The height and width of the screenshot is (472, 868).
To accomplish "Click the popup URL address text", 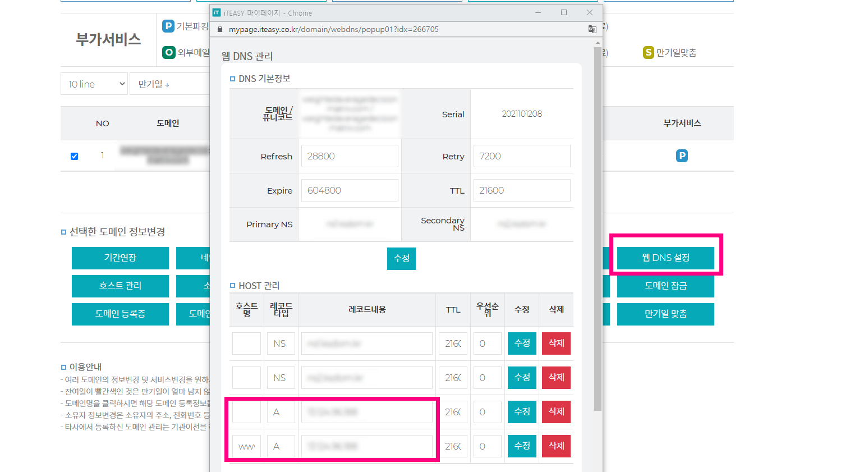I will 334,29.
